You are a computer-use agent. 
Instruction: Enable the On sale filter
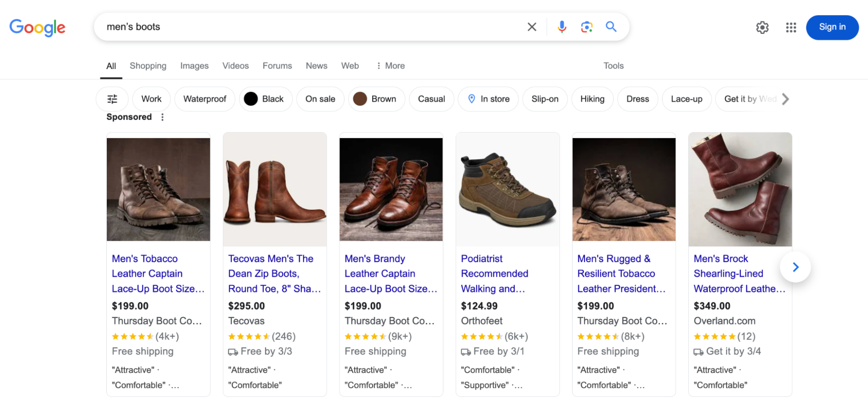coord(320,98)
